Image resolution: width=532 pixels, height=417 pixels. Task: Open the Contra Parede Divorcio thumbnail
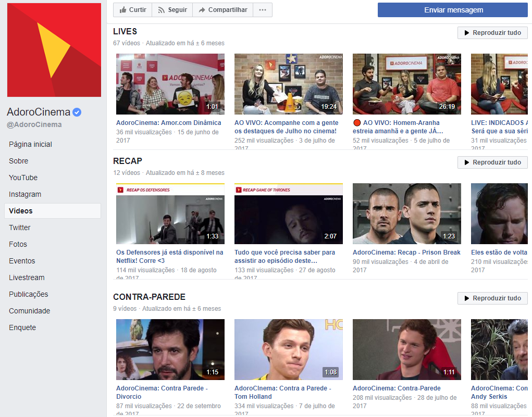pyautogui.click(x=170, y=349)
